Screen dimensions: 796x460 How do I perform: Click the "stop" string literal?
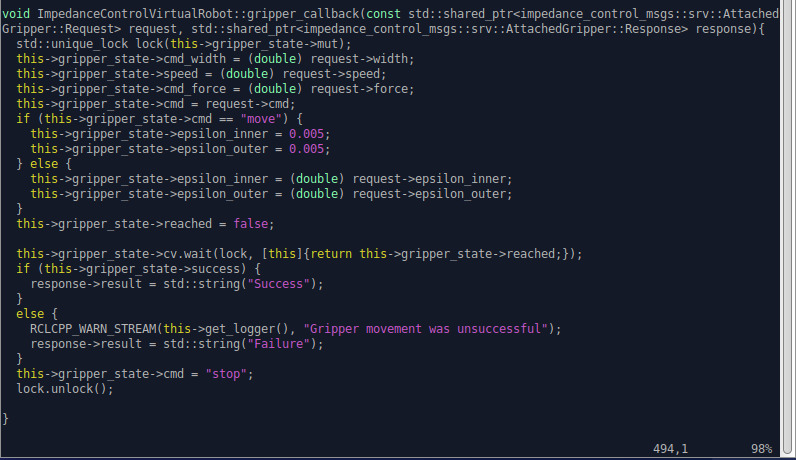pos(228,373)
